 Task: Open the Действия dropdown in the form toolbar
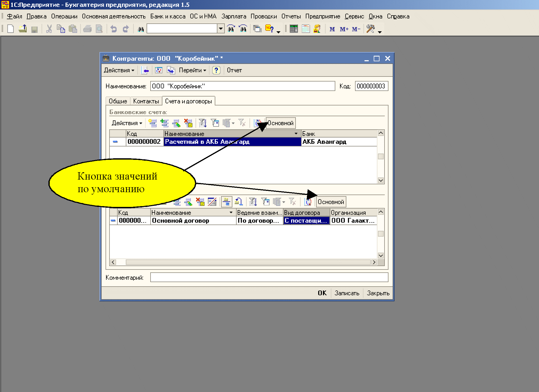pyautogui.click(x=119, y=70)
